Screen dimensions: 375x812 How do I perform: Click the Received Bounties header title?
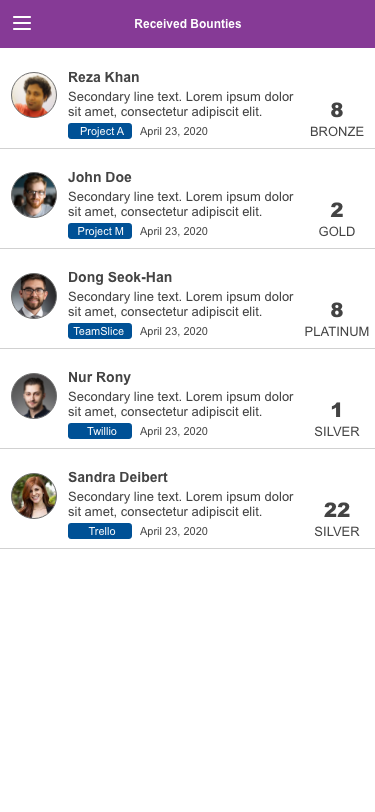click(x=188, y=24)
